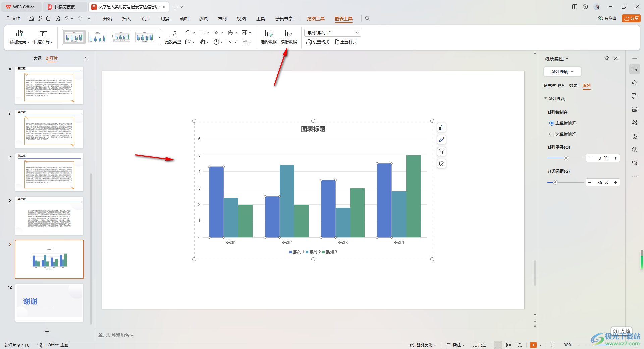Screen dimensions: 644x349
Task: Open the line chart type dropdown
Action: coord(218,33)
